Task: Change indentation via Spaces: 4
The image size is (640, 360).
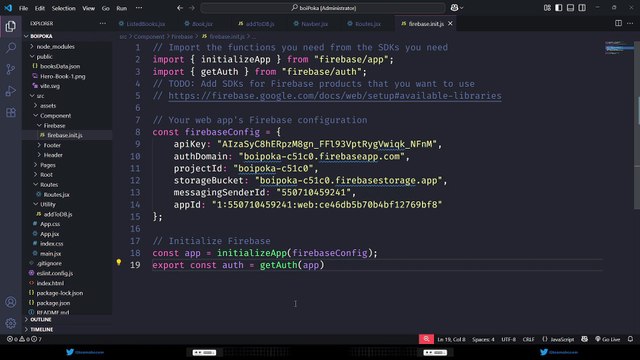Action: 483,339
